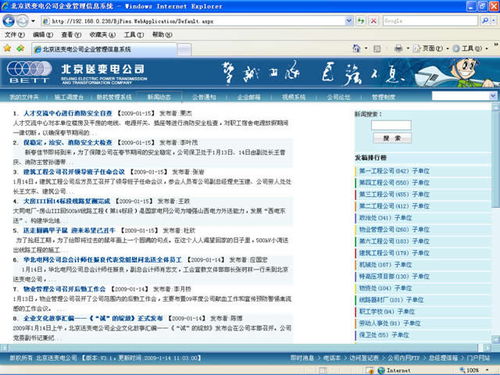500x375 pixels.
Task: Open the 编辑(E) menu
Action: tap(43, 35)
